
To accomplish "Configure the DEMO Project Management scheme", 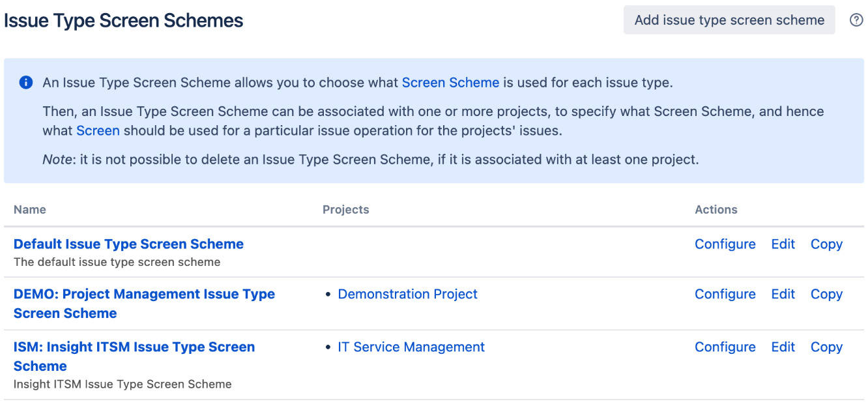I will (x=725, y=294).
